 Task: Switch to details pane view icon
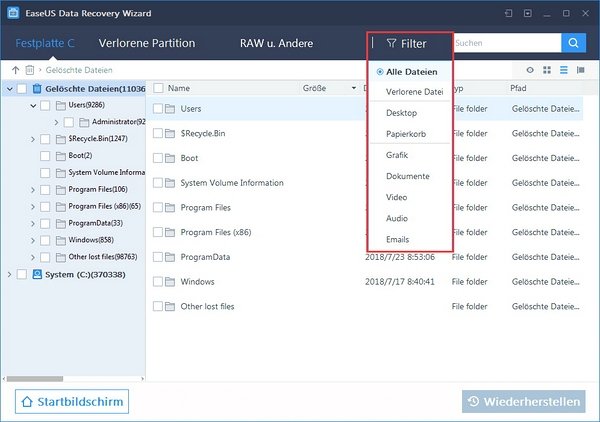pos(580,70)
